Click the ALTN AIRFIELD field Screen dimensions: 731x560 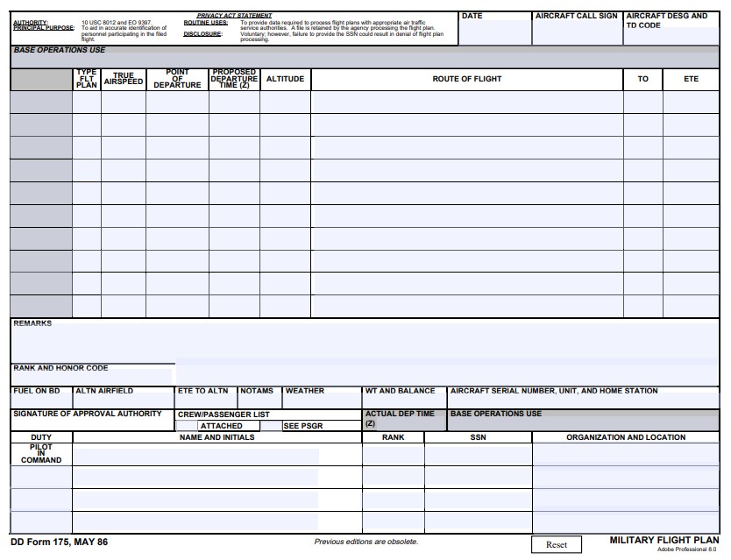pos(124,401)
